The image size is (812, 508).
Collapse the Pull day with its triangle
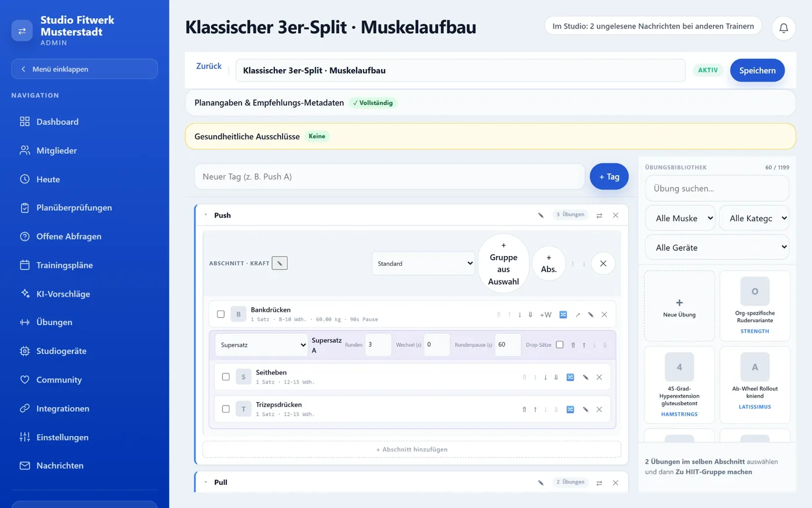pyautogui.click(x=205, y=482)
